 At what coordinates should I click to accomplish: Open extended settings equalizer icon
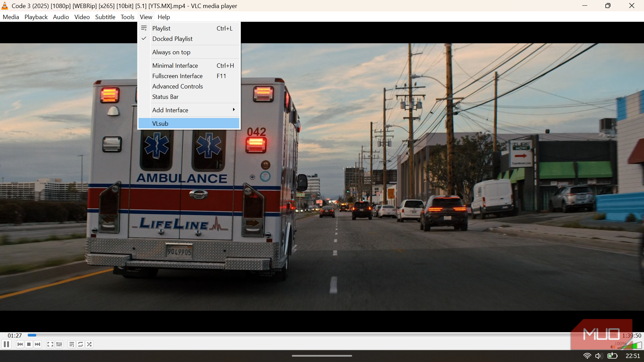59,344
